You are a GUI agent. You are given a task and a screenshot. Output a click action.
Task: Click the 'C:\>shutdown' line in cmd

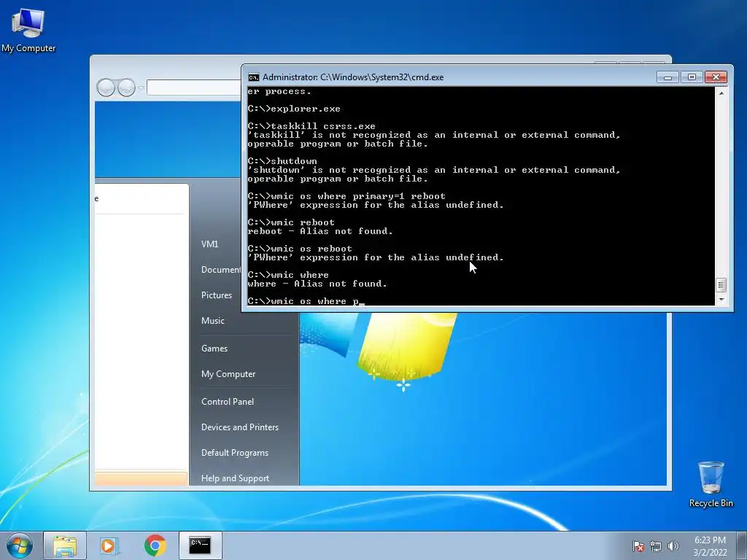click(282, 161)
